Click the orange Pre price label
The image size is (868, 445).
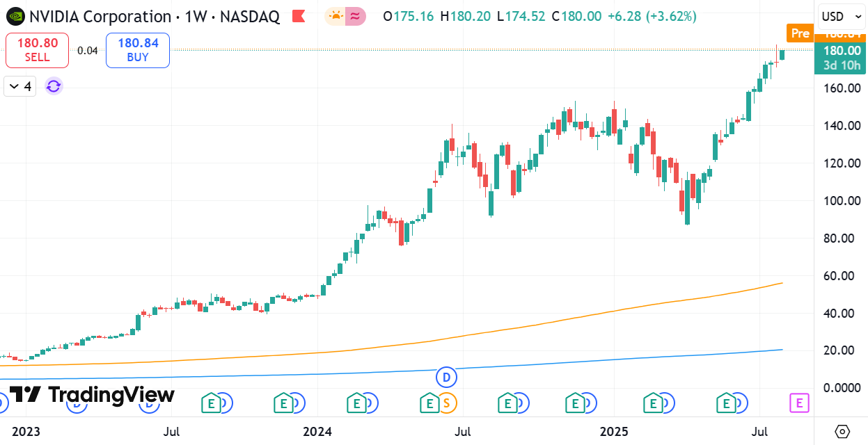pos(800,33)
